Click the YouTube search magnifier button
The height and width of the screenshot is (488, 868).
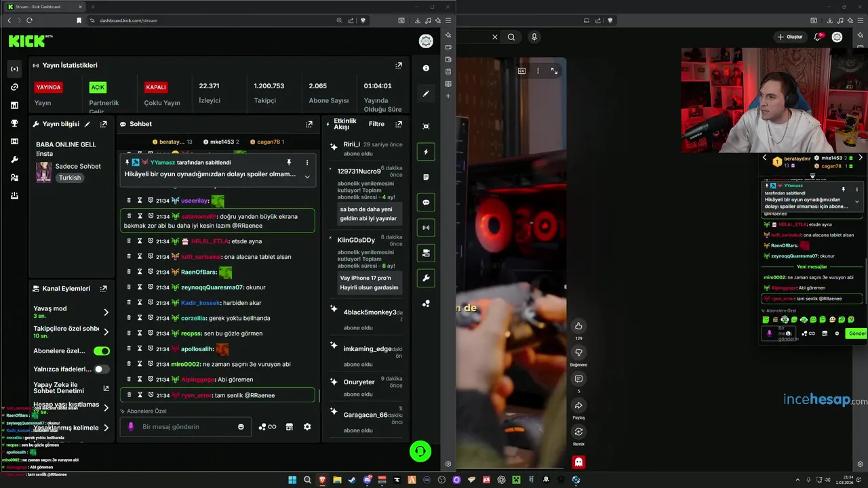[511, 37]
